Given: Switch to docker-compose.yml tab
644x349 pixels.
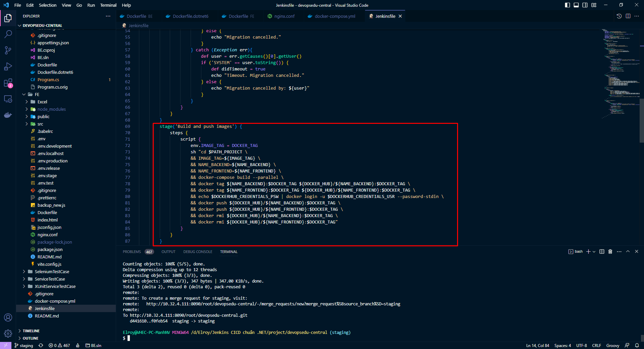Looking at the screenshot, I should tap(332, 16).
